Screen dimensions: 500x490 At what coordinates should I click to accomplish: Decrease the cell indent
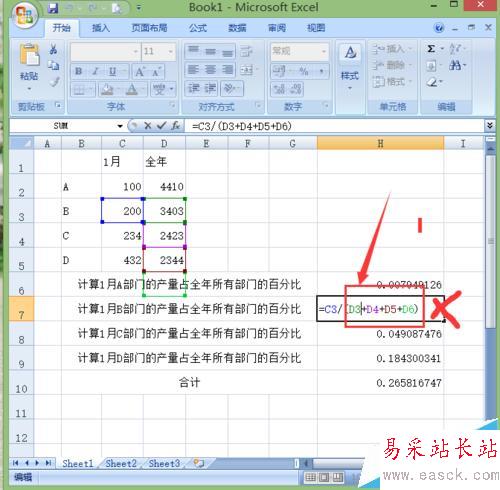point(193,88)
